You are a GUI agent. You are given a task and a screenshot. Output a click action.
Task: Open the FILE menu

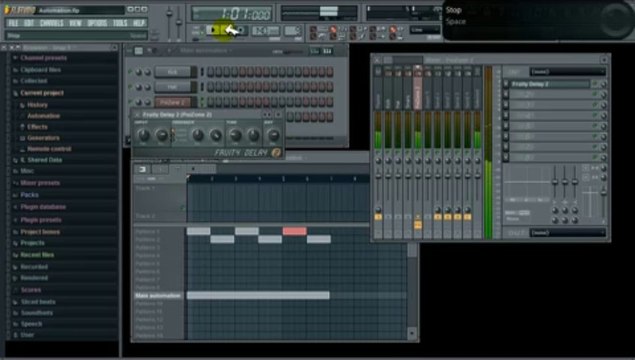click(x=13, y=23)
